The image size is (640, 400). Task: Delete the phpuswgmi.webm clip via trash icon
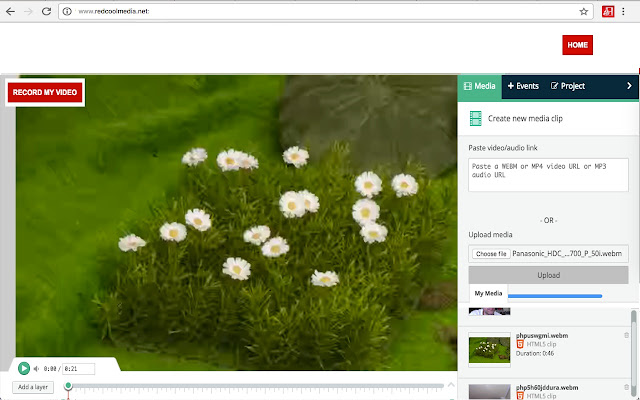pos(627,335)
